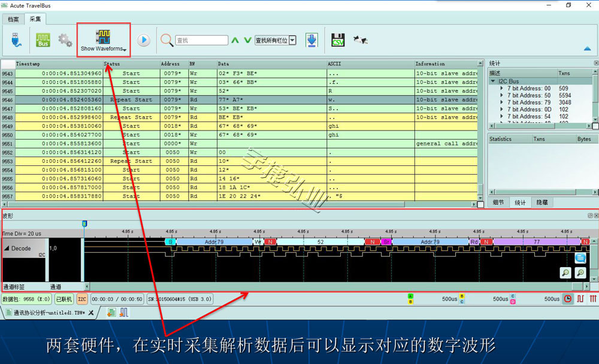
Task: Collapse the Decode channel triangle in waveform
Action: point(7,248)
